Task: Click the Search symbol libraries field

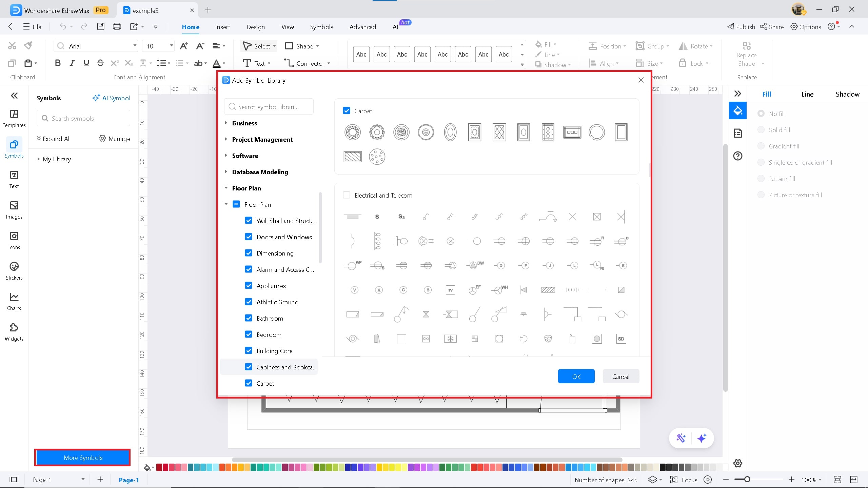Action: [x=269, y=107]
